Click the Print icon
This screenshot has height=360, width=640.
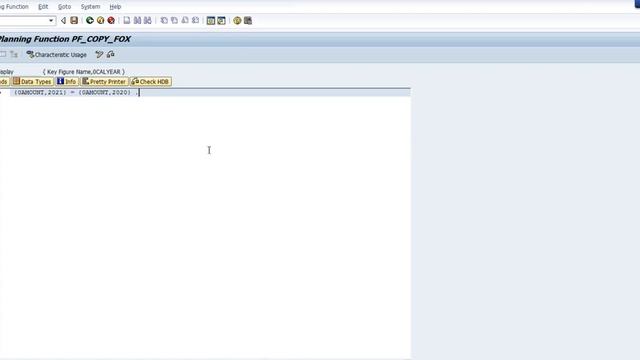coord(127,20)
